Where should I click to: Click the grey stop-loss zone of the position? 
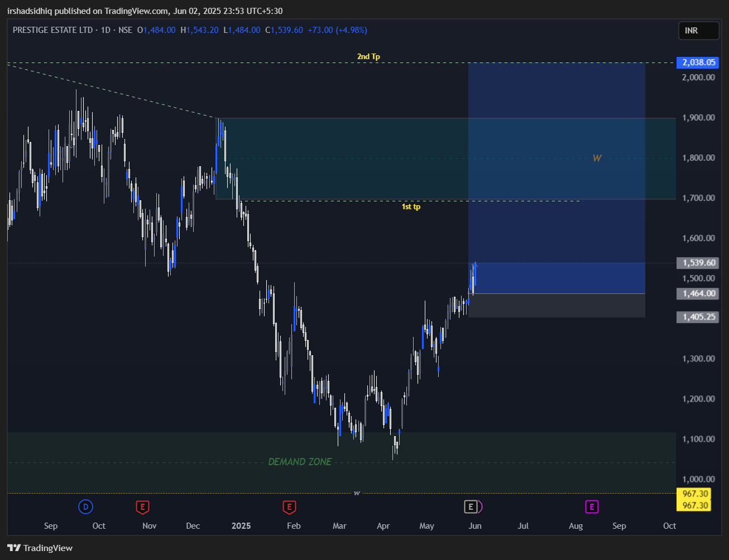click(x=557, y=306)
